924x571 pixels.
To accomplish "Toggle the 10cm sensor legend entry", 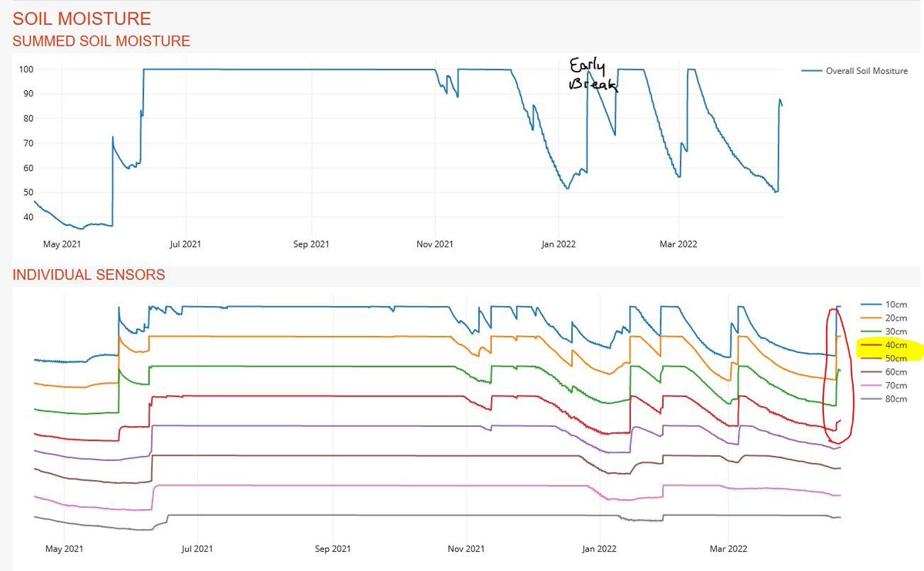I will tap(885, 306).
